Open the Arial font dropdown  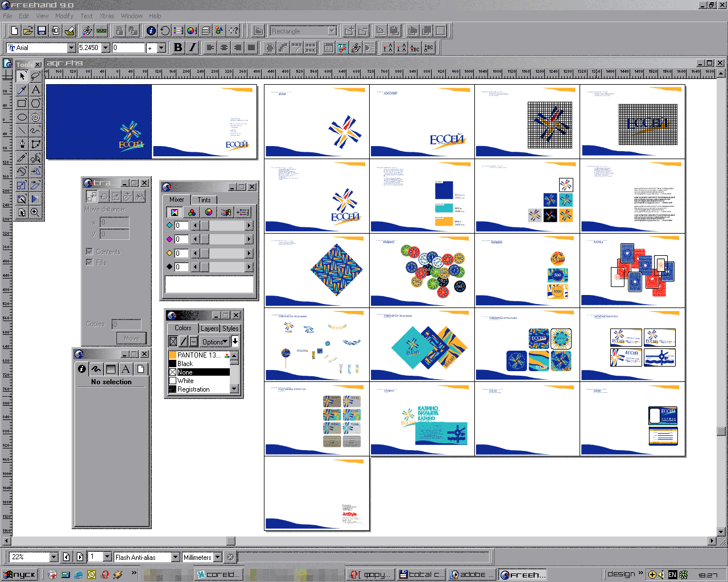coord(72,48)
